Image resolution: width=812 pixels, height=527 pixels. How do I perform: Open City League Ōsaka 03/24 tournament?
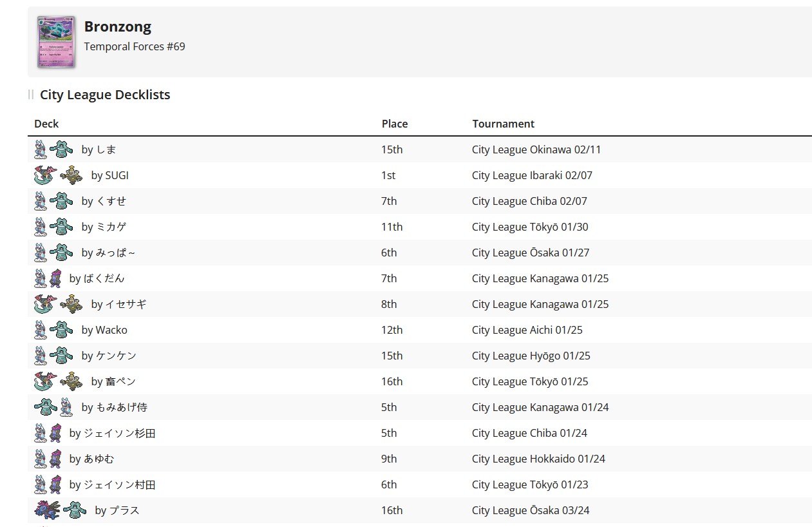531,510
